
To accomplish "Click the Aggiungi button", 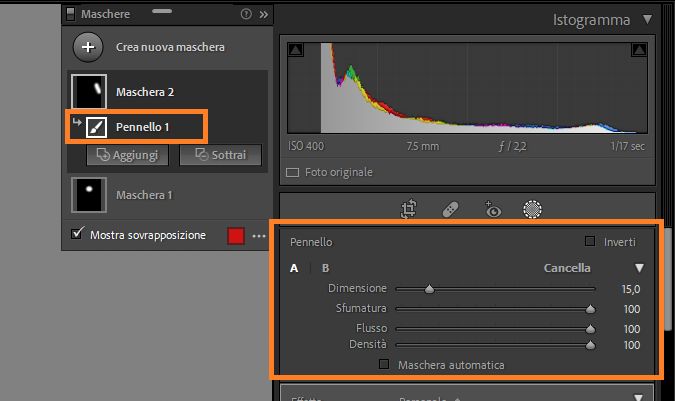I will (127, 155).
